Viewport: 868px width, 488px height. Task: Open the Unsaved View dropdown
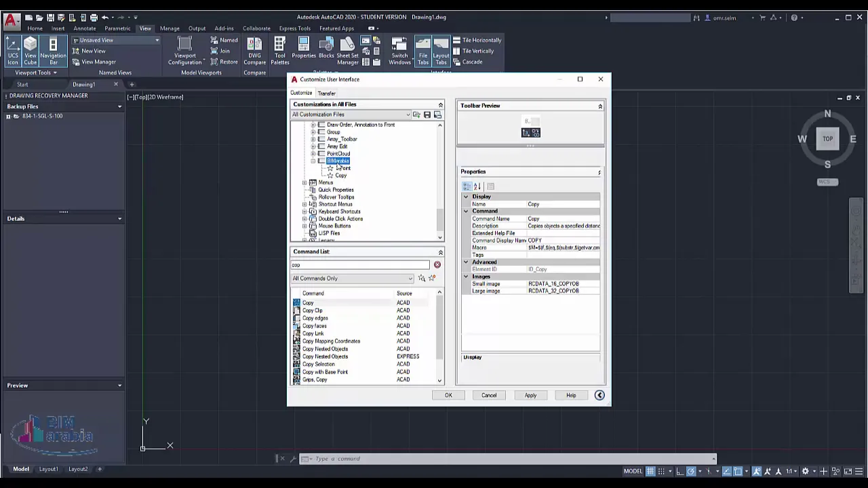(115, 40)
